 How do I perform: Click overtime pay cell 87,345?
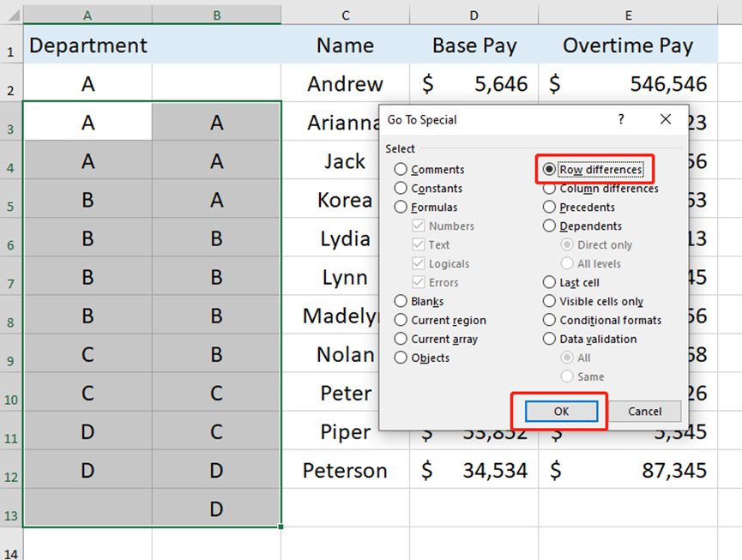coord(628,470)
